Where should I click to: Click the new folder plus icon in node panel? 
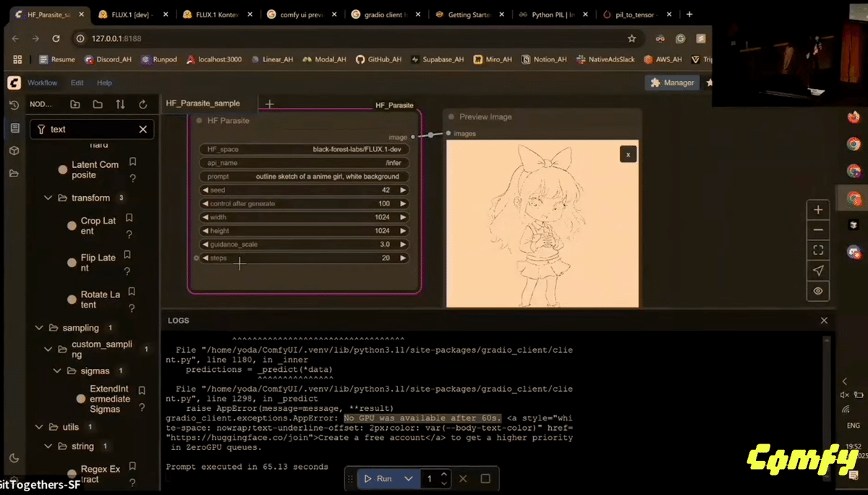tap(75, 104)
